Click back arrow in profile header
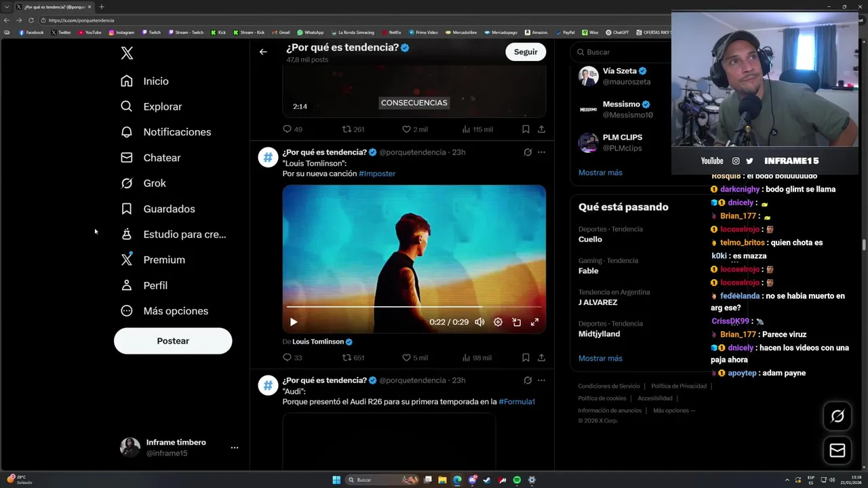This screenshot has width=868, height=488. pos(263,52)
